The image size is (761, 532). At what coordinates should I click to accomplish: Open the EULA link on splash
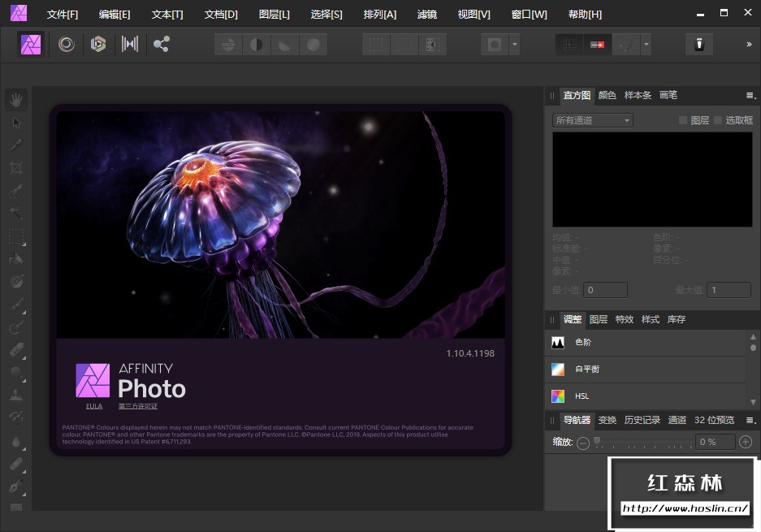coord(94,406)
